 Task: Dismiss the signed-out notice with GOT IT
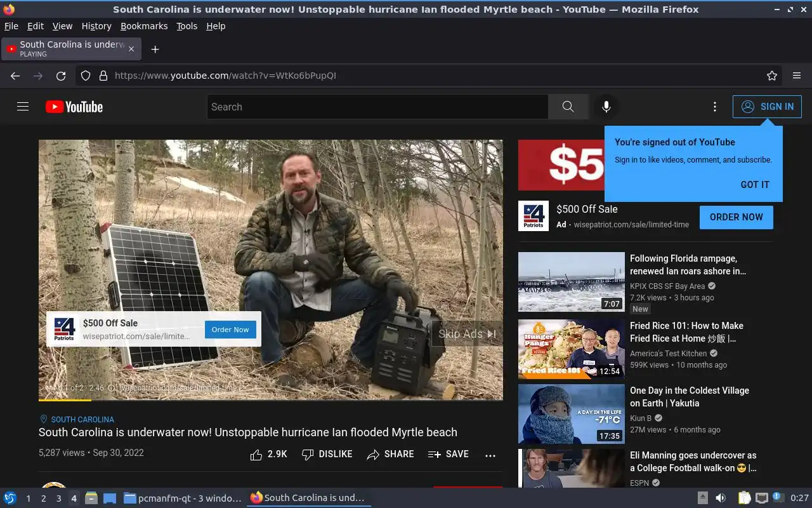pos(755,185)
